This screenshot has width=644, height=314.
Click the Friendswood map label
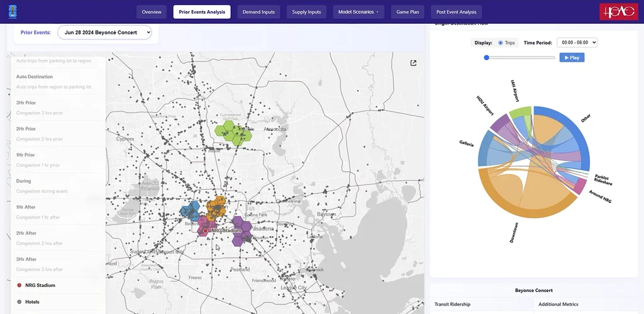pos(264,280)
